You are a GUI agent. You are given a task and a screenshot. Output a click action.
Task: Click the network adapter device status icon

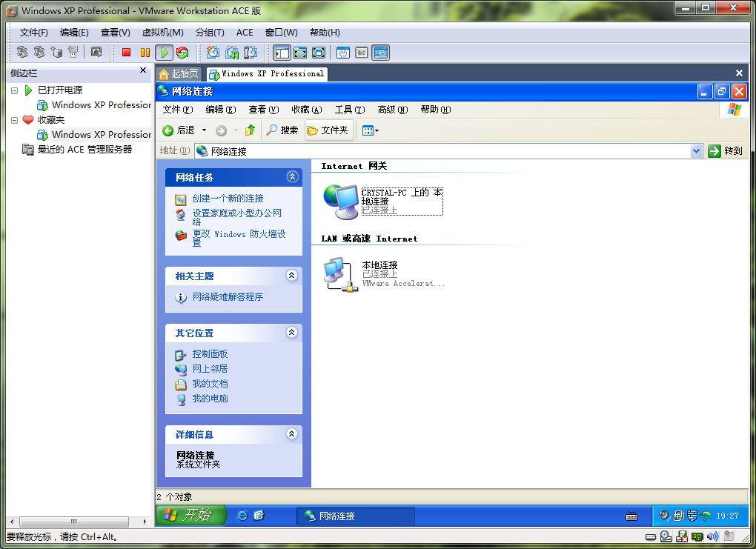697,536
